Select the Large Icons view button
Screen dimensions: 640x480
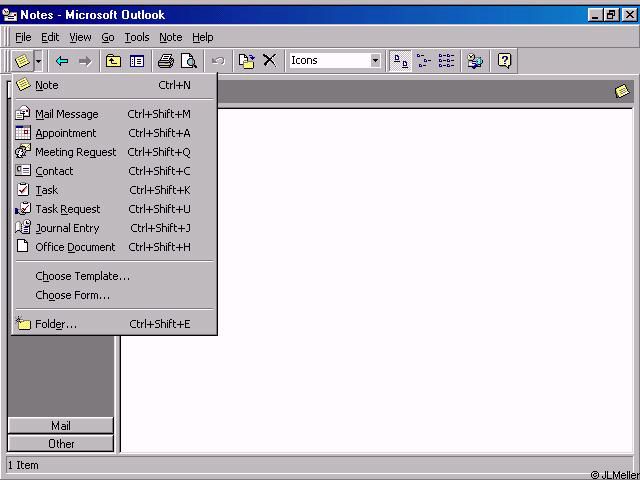tap(400, 61)
